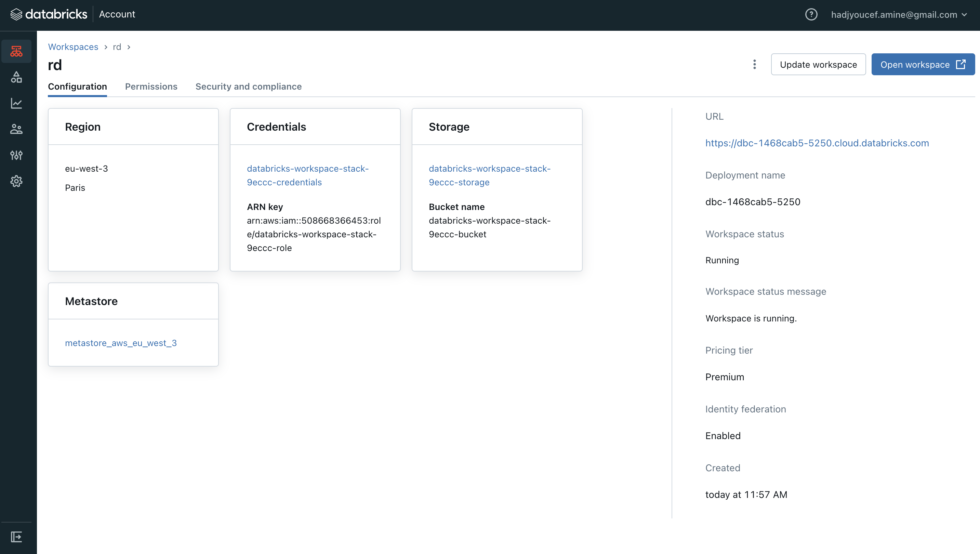Click the Metastore card heading
This screenshot has height=554, width=980.
91,301
